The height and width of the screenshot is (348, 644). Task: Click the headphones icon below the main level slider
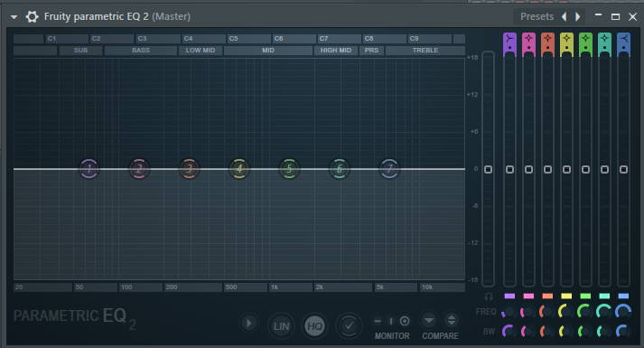click(x=488, y=296)
